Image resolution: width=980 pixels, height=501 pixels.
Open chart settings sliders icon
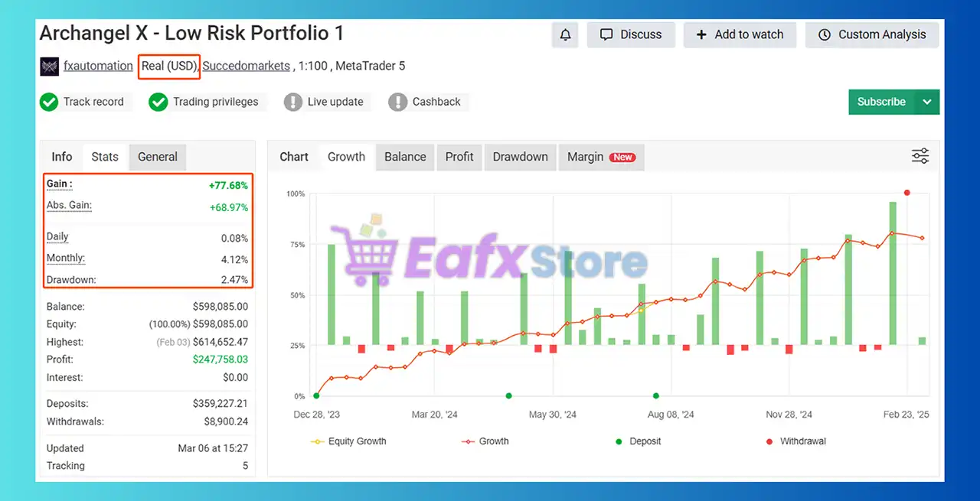(x=920, y=156)
